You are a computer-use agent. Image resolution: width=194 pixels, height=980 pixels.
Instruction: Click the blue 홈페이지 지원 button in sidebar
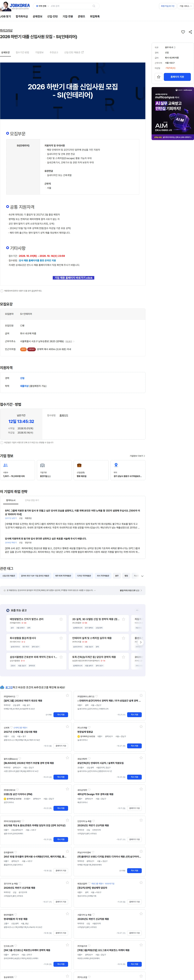pos(177,77)
